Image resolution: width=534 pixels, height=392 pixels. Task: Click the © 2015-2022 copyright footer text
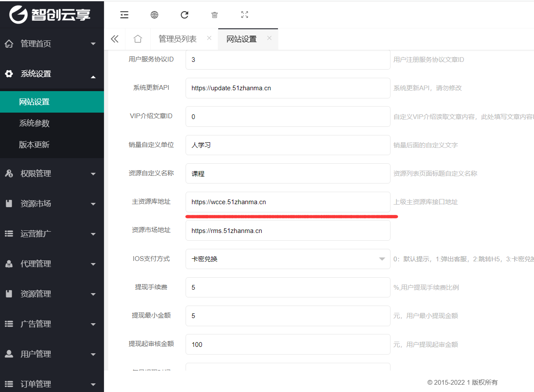point(462,383)
